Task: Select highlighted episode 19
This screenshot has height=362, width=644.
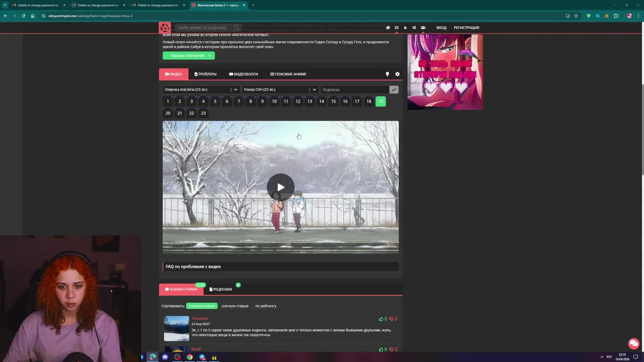Action: tap(380, 102)
